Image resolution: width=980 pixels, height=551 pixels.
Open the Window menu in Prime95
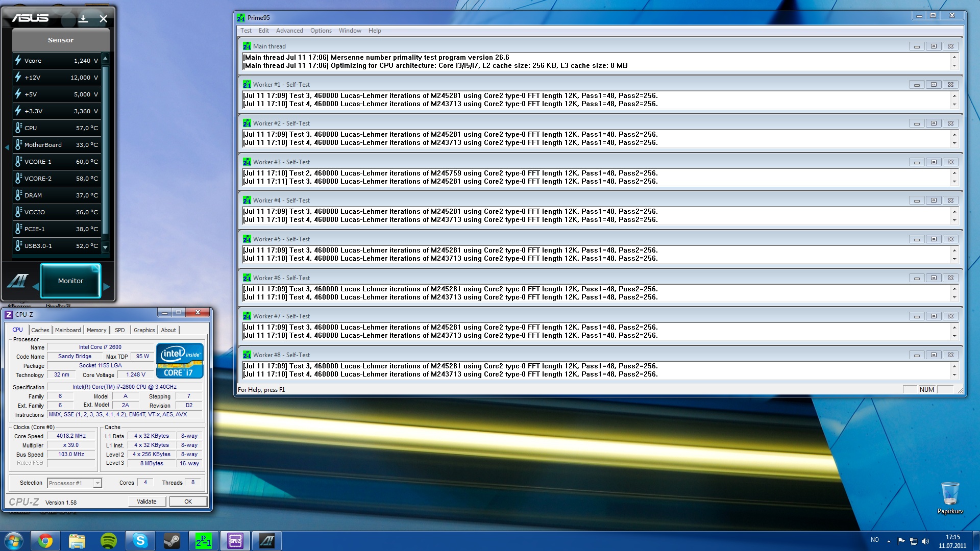350,31
